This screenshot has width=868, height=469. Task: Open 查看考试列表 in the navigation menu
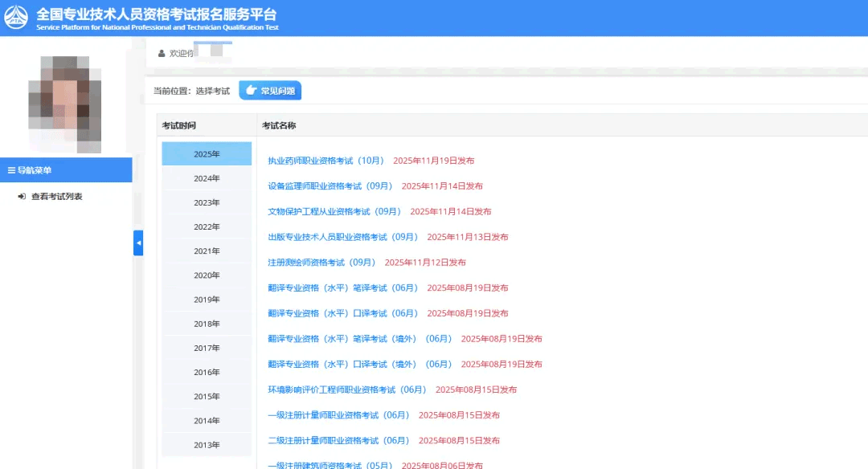click(56, 197)
